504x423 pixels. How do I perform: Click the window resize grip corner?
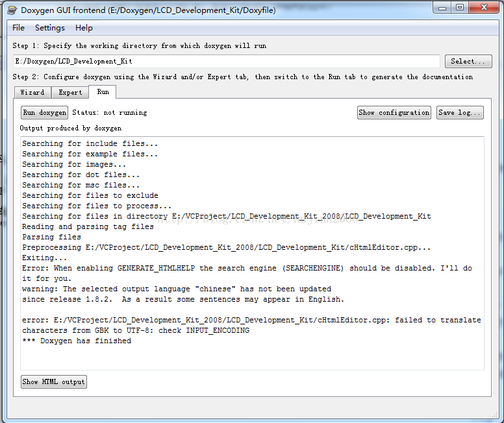495,415
